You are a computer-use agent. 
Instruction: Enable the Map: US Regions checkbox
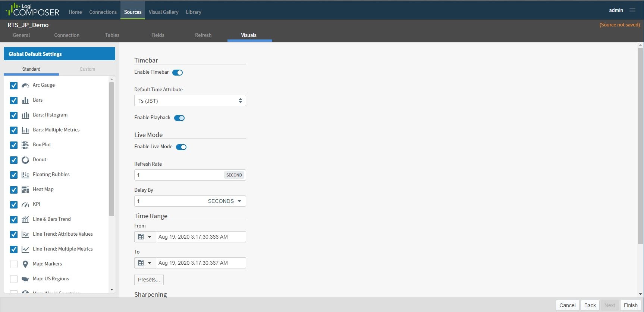(x=14, y=279)
